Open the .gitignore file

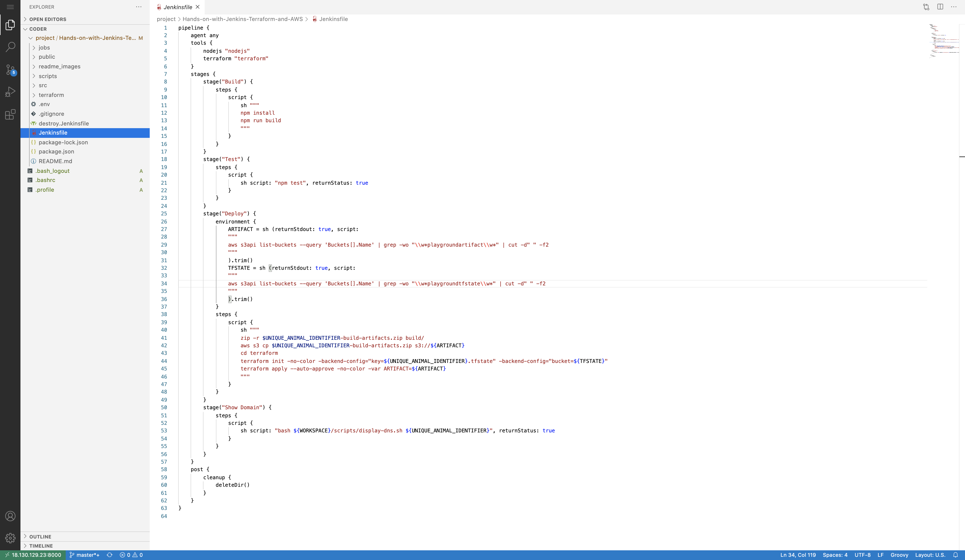pos(85,114)
